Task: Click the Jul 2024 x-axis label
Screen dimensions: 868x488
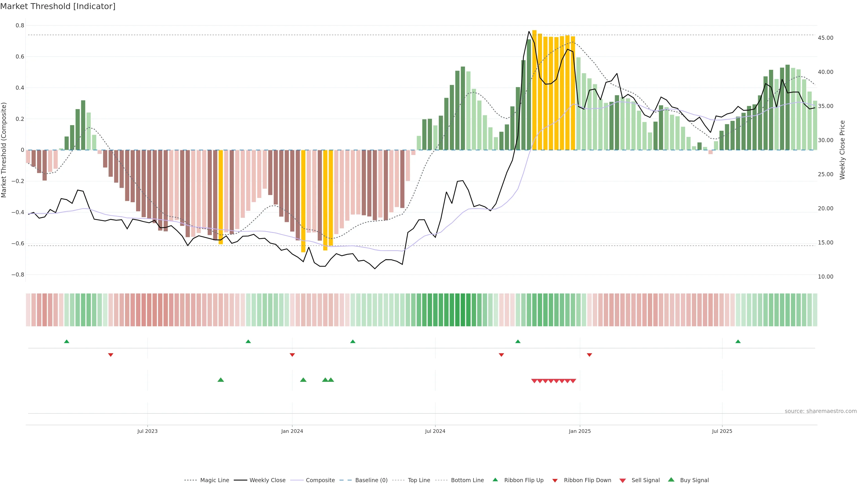Action: (x=435, y=431)
